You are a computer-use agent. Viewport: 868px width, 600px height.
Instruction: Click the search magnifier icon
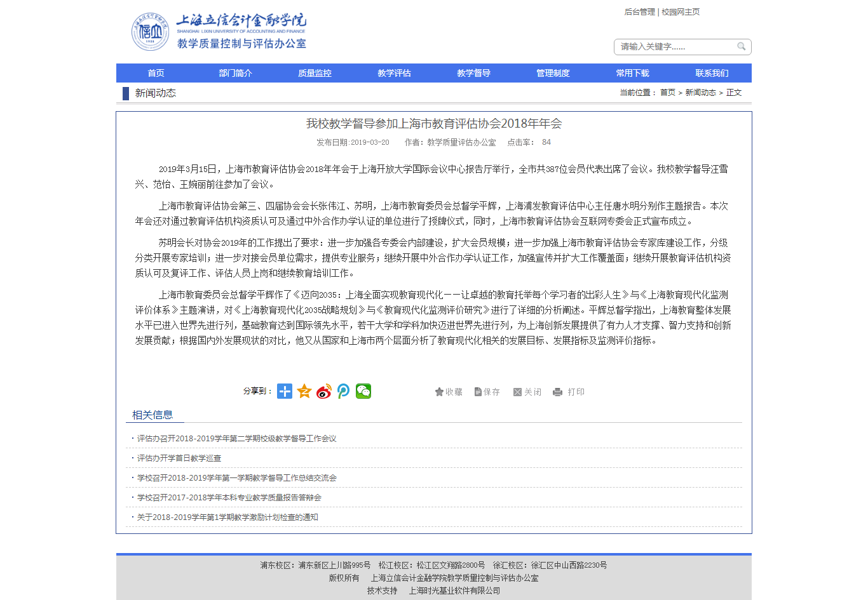point(741,46)
